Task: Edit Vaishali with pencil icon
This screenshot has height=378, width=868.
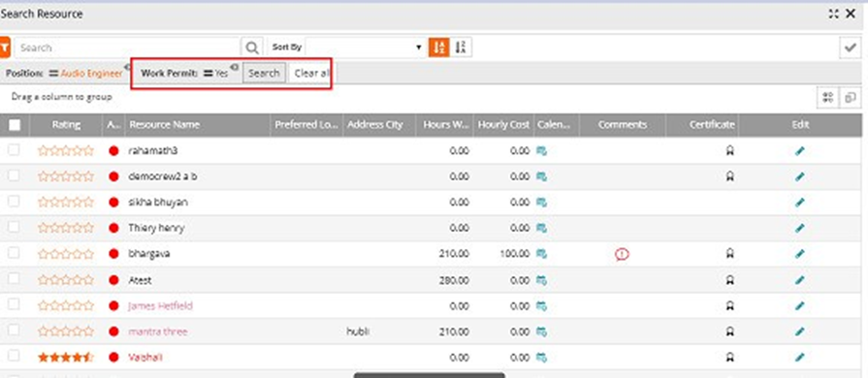Action: [x=799, y=358]
